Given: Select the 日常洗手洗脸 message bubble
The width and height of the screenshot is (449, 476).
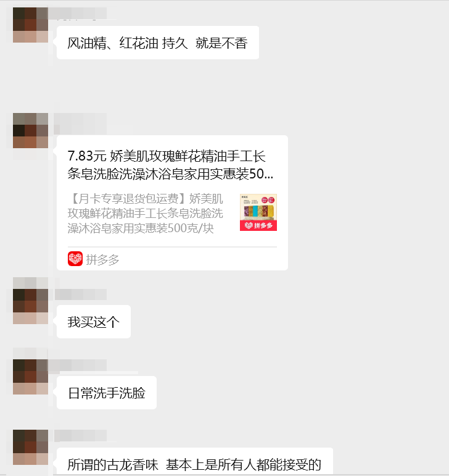Looking at the screenshot, I should tap(107, 393).
